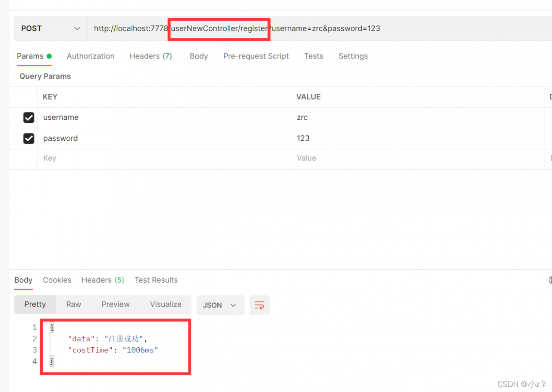Open the request Headers (7) tab
Viewport: 552px width, 392px height.
tap(151, 56)
